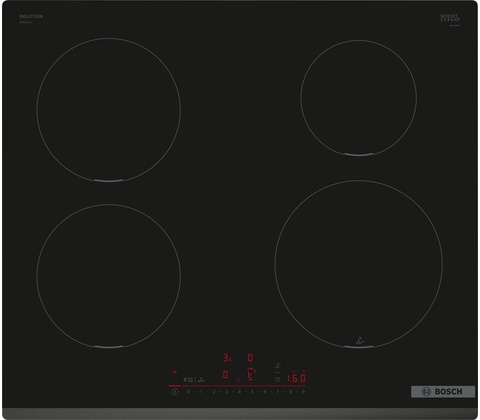Viewport: 480px width, 420px height.
Task: Set power level 0 on the slider
Action: point(189,392)
